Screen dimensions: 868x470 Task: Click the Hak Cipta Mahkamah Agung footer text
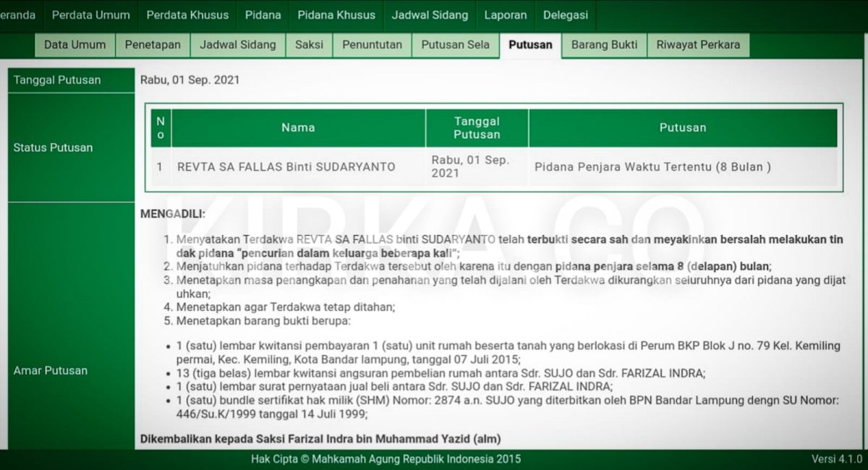(x=386, y=459)
